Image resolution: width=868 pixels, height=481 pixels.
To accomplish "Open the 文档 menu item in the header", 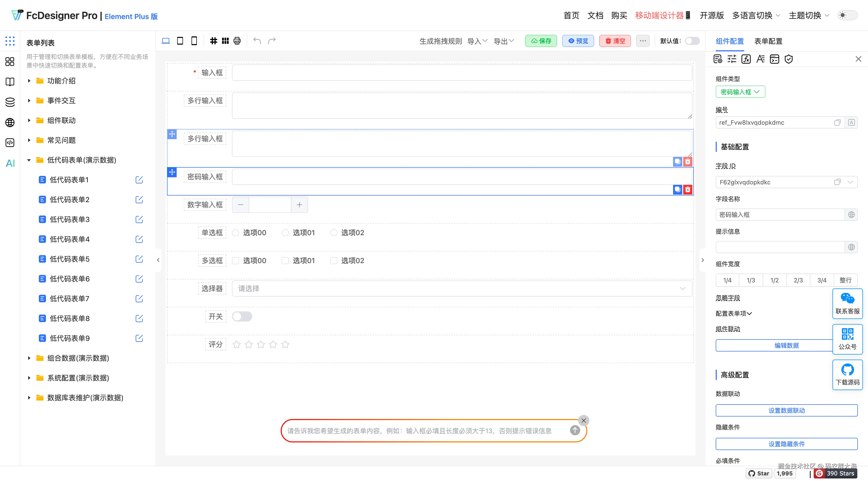I will (595, 15).
